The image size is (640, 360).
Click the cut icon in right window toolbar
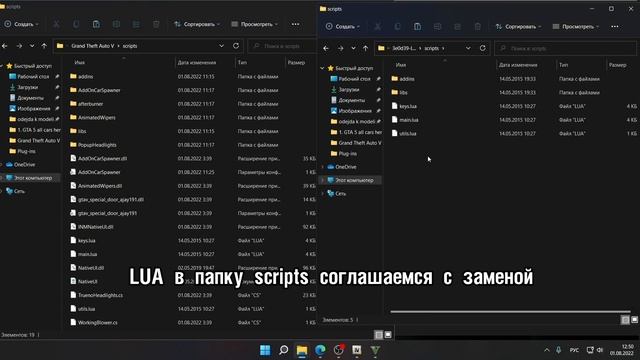[378, 27]
